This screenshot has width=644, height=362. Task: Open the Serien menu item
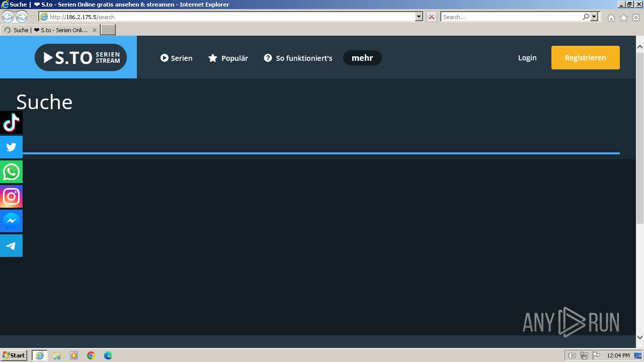point(177,58)
